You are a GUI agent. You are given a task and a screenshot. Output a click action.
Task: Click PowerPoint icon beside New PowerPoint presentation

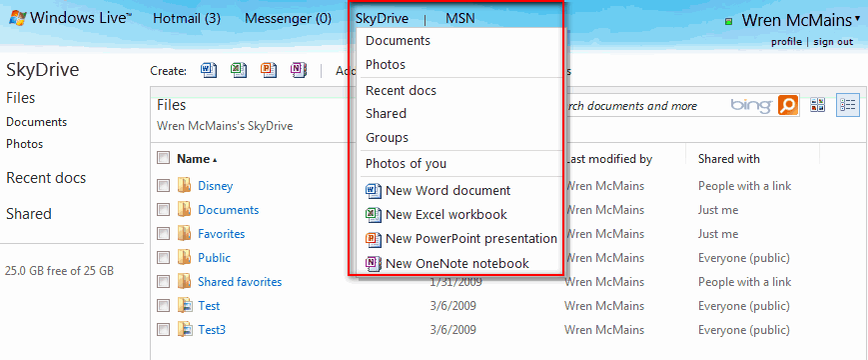374,239
